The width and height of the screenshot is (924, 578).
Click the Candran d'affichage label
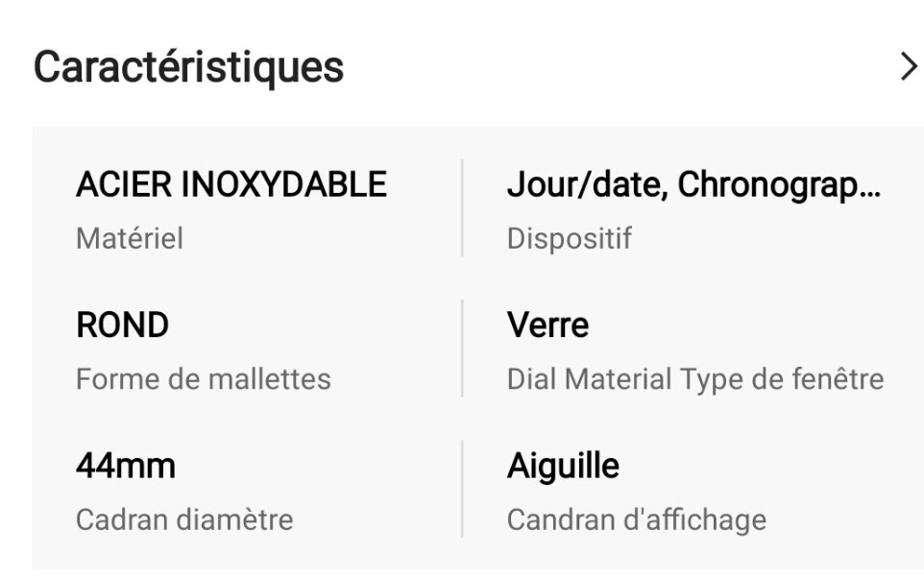pyautogui.click(x=636, y=520)
